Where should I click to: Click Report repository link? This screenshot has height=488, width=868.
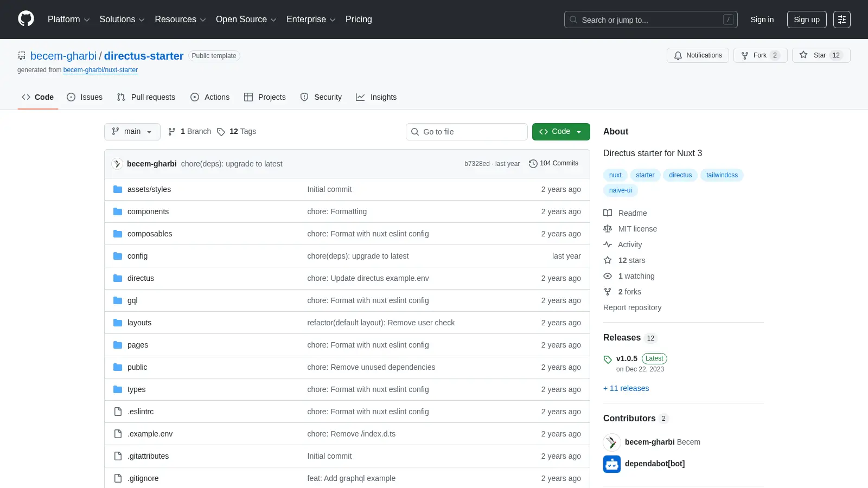click(632, 307)
